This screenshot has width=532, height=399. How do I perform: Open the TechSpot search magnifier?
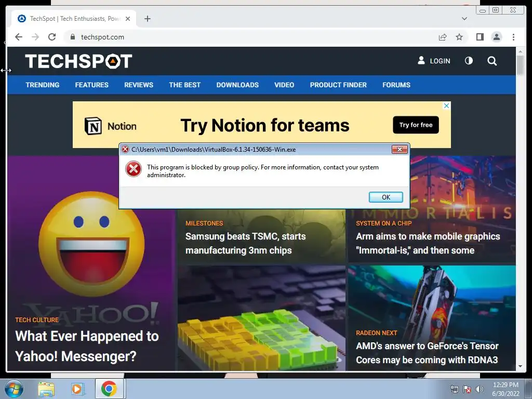492,61
